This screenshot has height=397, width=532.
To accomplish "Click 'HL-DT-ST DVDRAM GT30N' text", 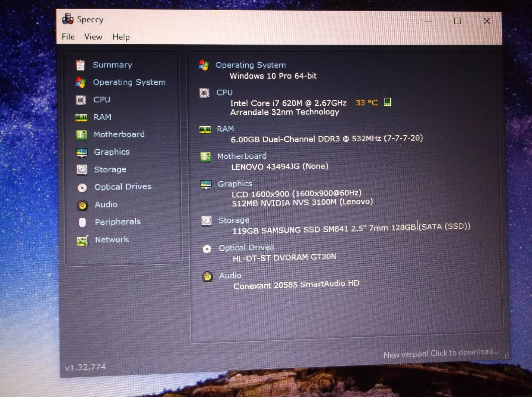I will (x=284, y=258).
